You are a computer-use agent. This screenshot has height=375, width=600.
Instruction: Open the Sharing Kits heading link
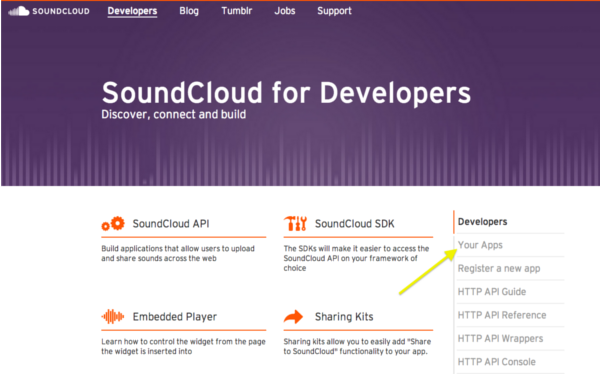coord(344,317)
